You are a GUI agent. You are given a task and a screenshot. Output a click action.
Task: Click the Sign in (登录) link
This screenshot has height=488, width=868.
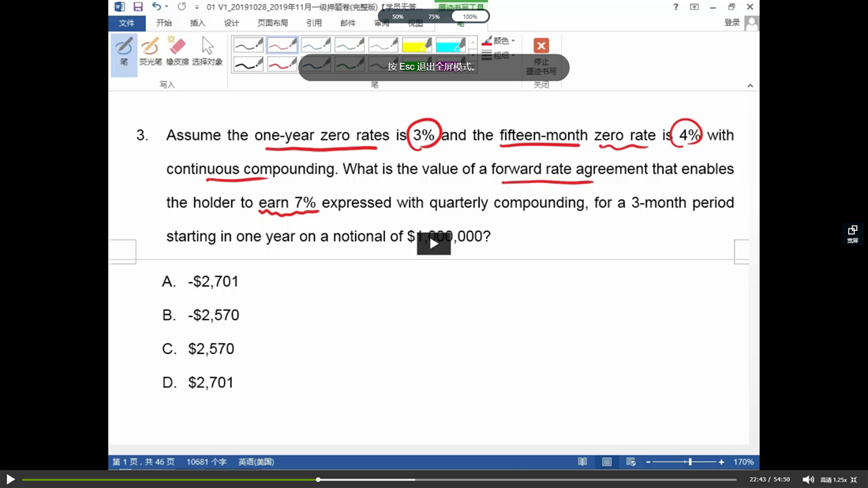(x=731, y=23)
